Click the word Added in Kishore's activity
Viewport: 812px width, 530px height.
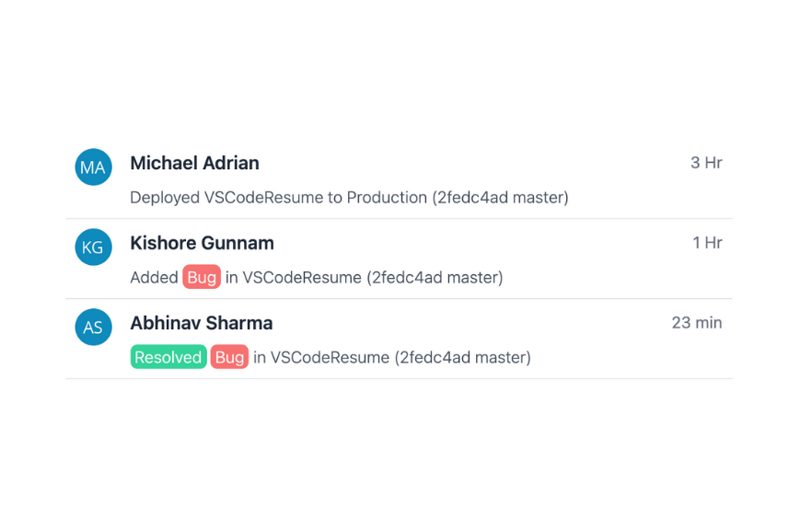(x=154, y=277)
